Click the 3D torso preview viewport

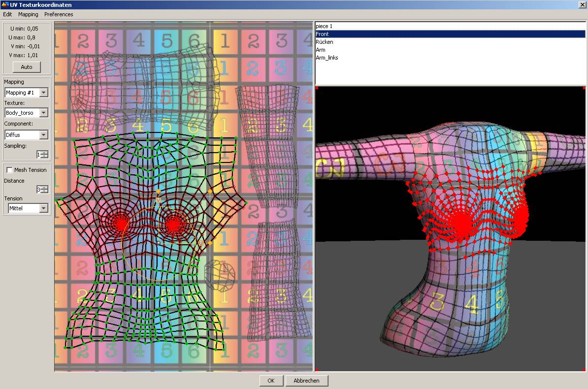pos(451,229)
